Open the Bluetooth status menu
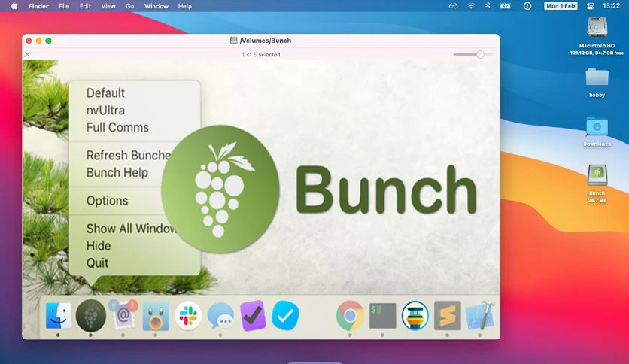Viewport: 629px width, 364px height. (x=488, y=6)
